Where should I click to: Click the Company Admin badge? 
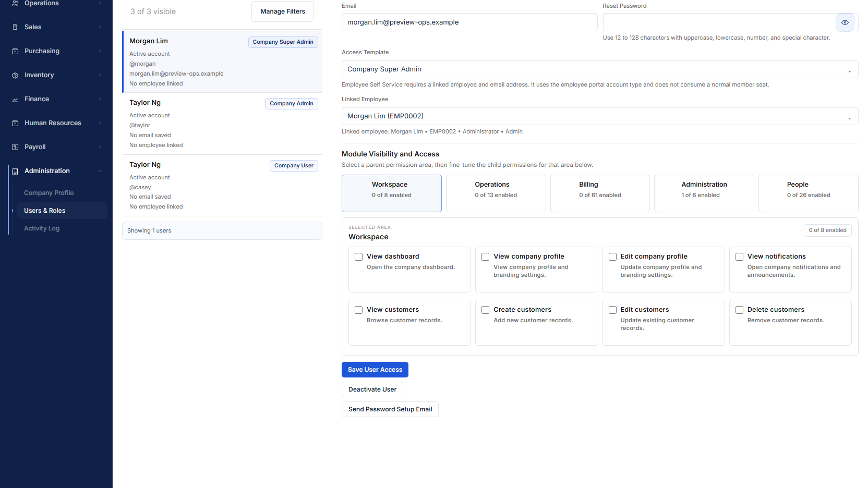coord(292,104)
